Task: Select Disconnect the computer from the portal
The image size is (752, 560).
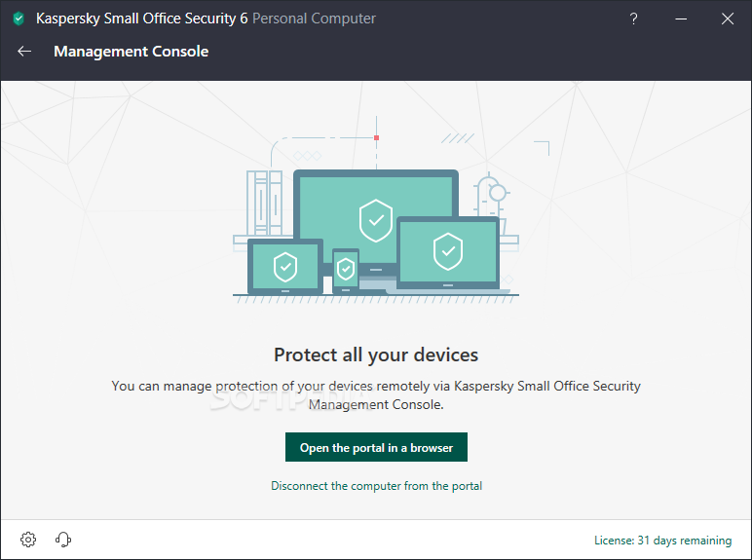Action: [376, 486]
